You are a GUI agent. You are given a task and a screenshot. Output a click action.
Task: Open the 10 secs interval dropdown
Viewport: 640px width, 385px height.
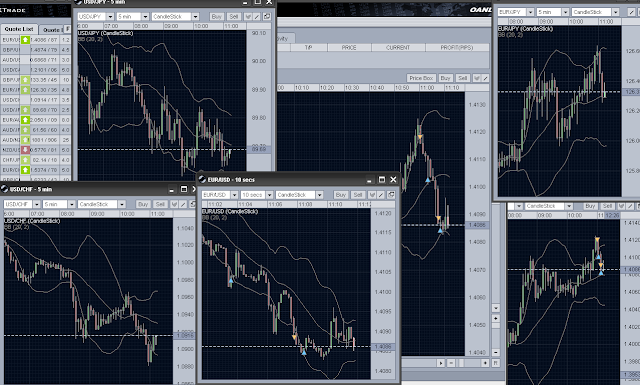[269, 195]
